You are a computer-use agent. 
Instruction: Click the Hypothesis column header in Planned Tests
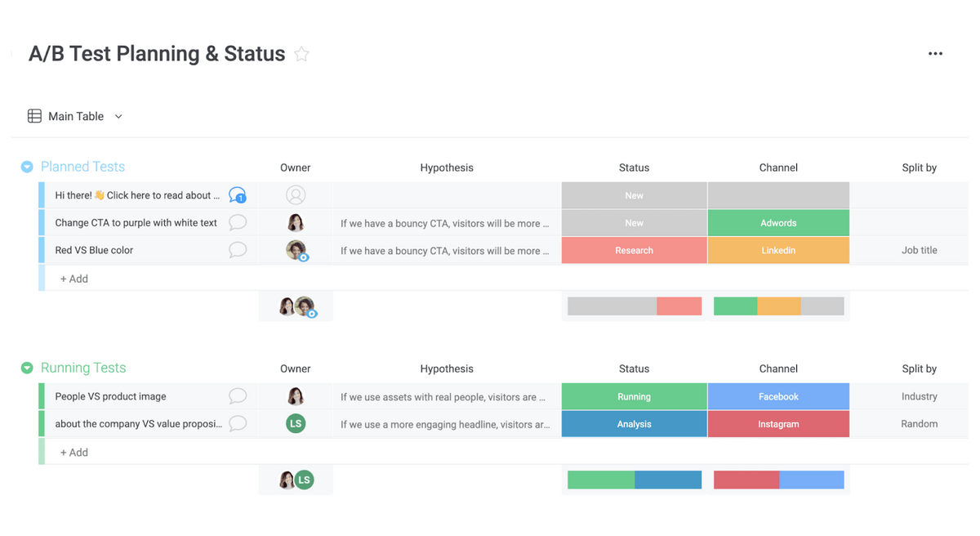coord(446,167)
